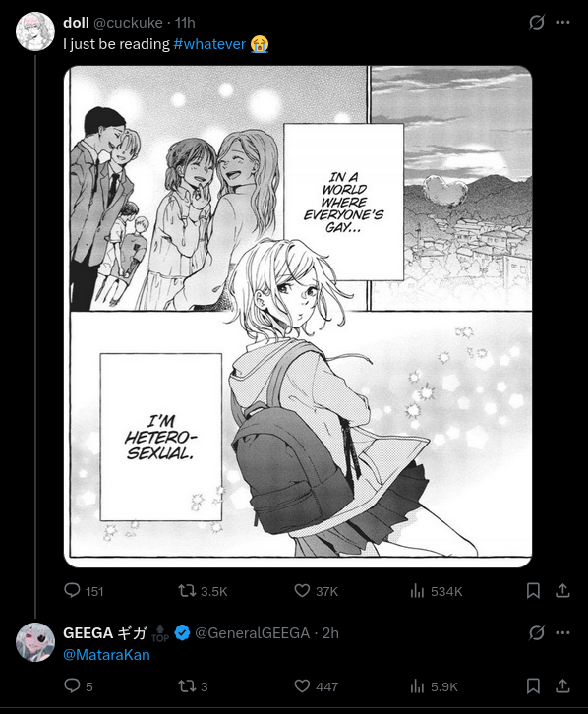Share GEEGA's reply post
This screenshot has height=714, width=588.
tap(562, 685)
